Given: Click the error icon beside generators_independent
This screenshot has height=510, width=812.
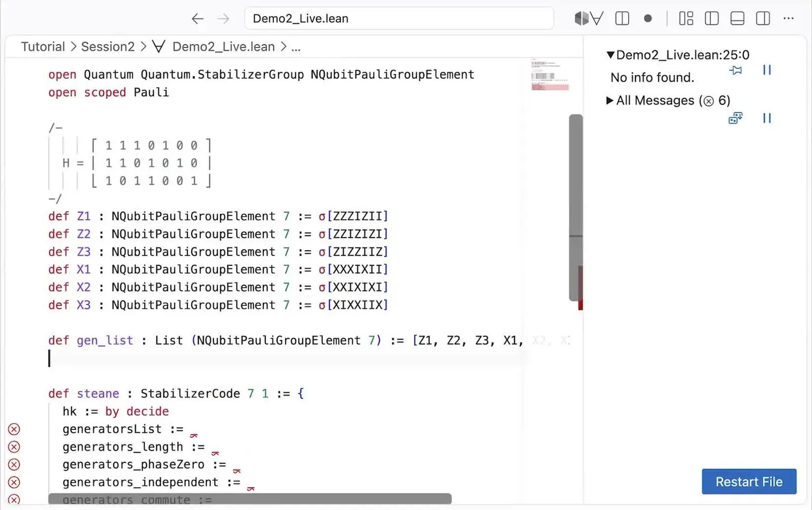Looking at the screenshot, I should pos(14,483).
